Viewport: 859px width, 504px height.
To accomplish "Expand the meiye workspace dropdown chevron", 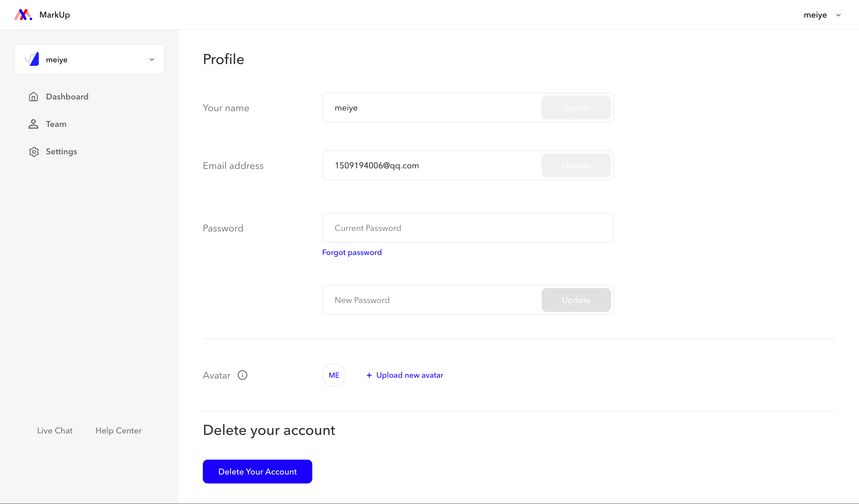I will point(152,60).
